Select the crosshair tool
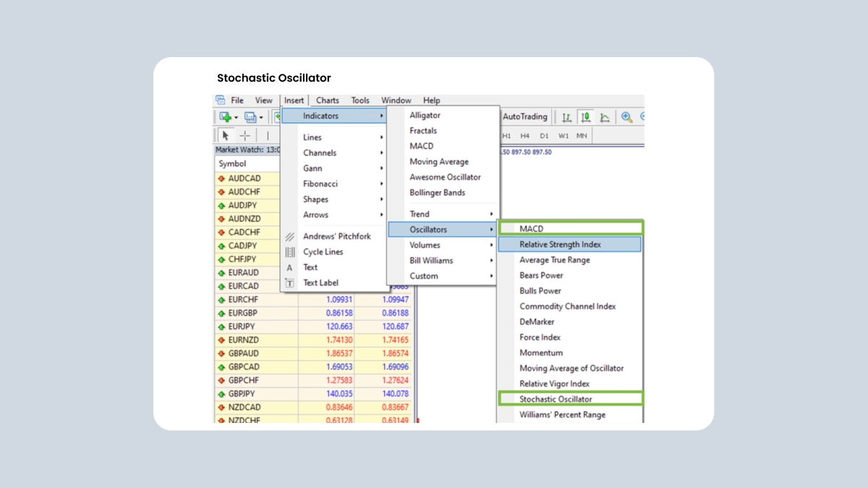The width and height of the screenshot is (868, 488). (245, 135)
